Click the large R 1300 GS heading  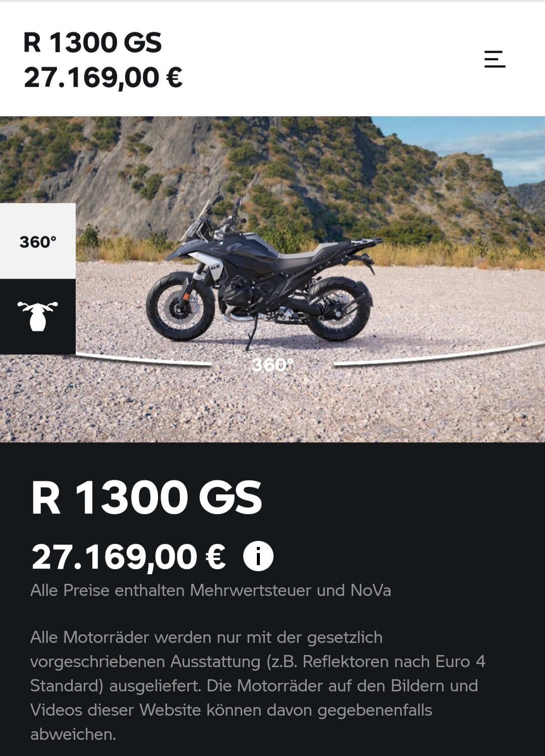(x=146, y=497)
